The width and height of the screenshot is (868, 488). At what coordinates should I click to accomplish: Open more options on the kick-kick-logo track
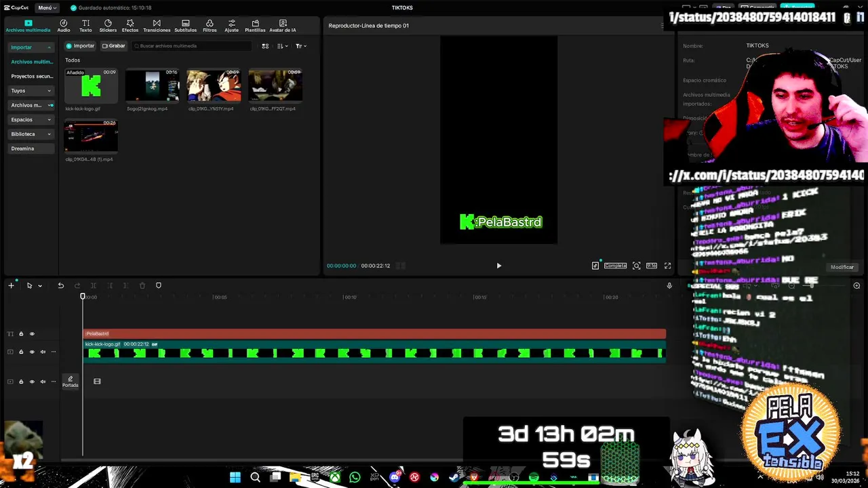coord(54,352)
